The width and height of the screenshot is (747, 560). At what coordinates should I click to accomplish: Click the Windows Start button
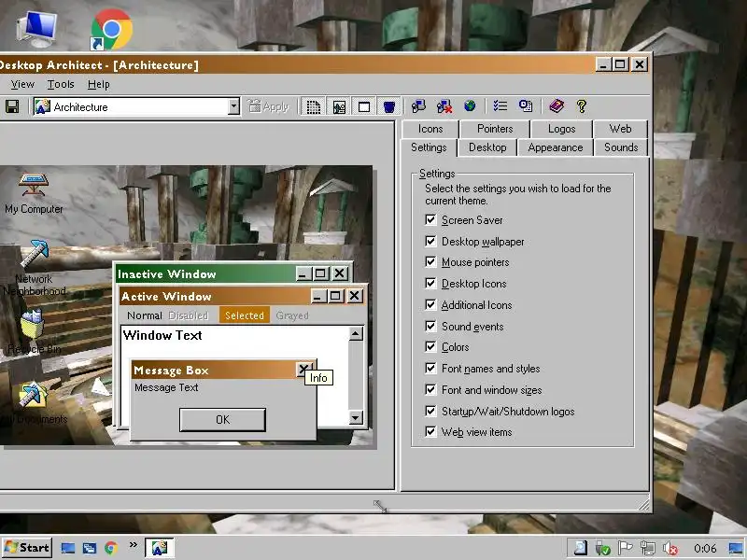[27, 548]
